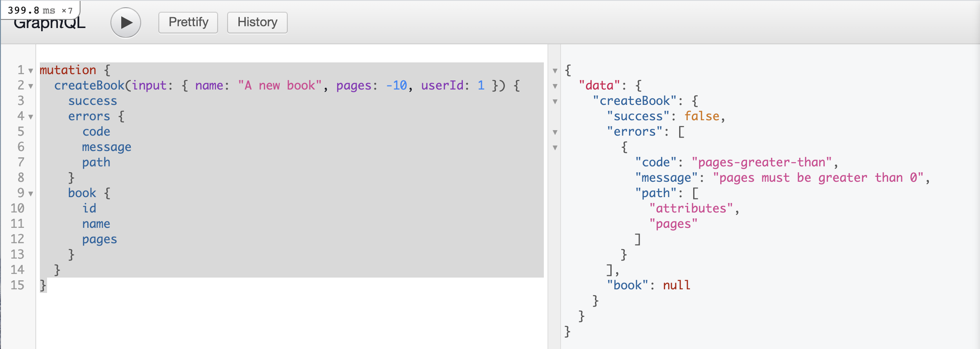Click the userId argument in the query

[442, 85]
